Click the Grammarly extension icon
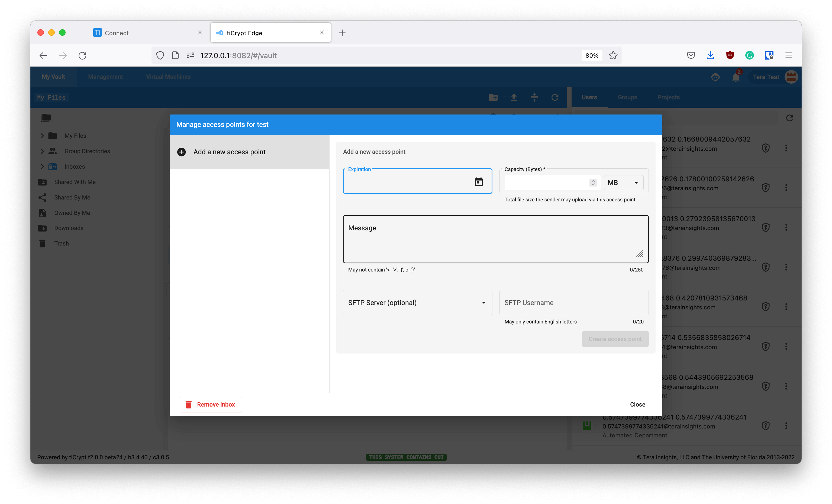 (749, 55)
